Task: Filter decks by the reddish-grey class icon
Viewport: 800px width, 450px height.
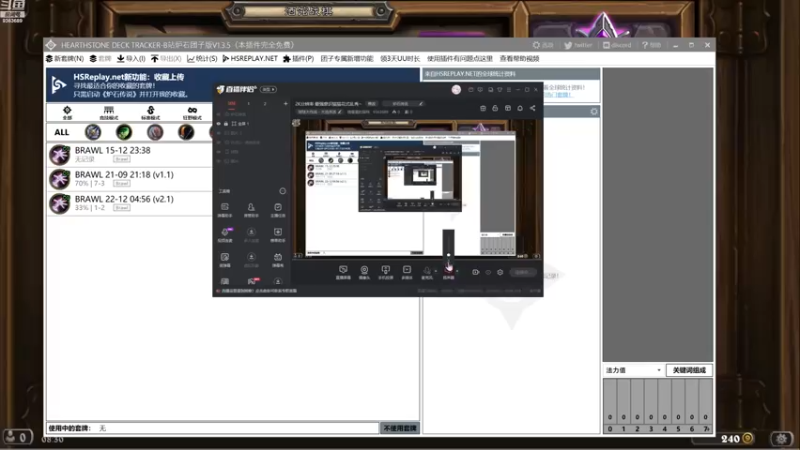Action: 155,132
